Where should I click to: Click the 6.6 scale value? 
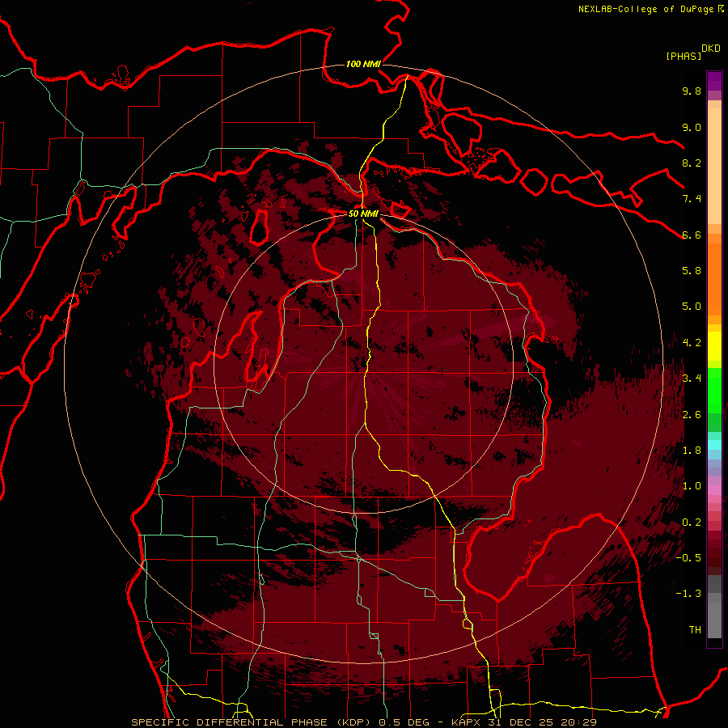click(x=692, y=235)
